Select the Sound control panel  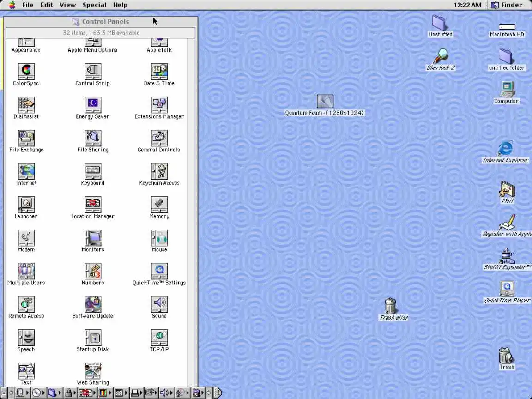pos(159,304)
